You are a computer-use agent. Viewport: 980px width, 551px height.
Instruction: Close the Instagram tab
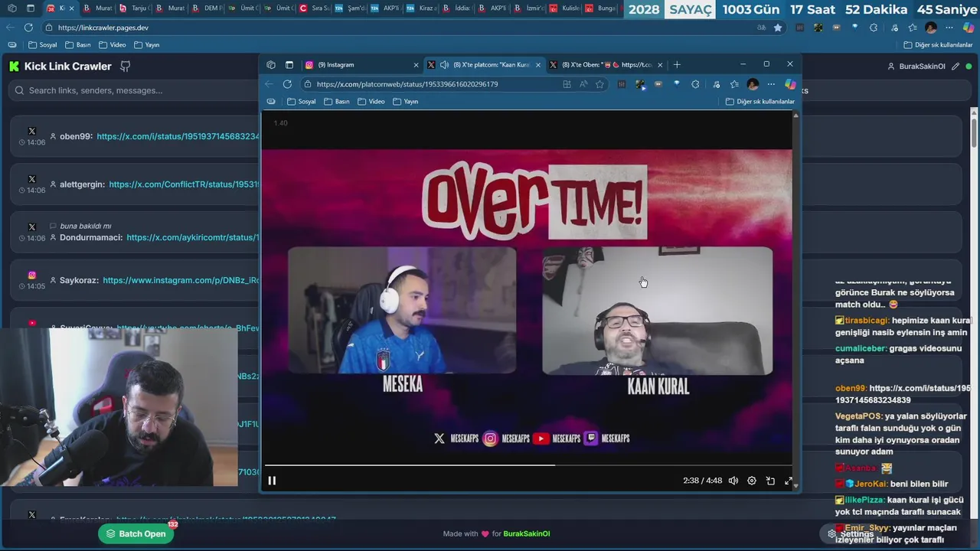pos(416,65)
